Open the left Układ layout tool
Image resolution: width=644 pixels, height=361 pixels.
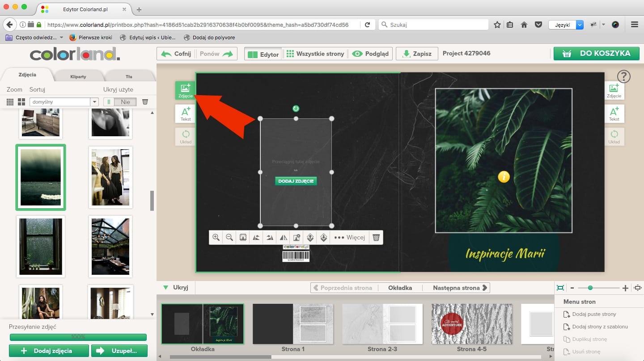coord(186,137)
